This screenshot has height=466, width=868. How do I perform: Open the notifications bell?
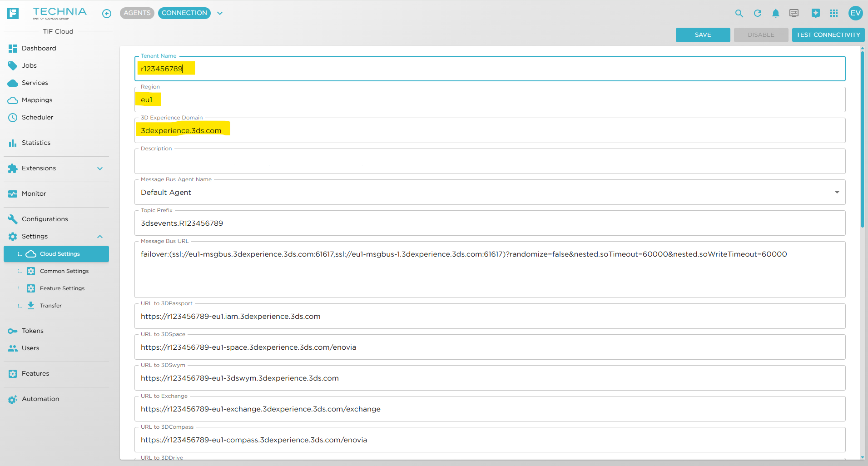775,13
